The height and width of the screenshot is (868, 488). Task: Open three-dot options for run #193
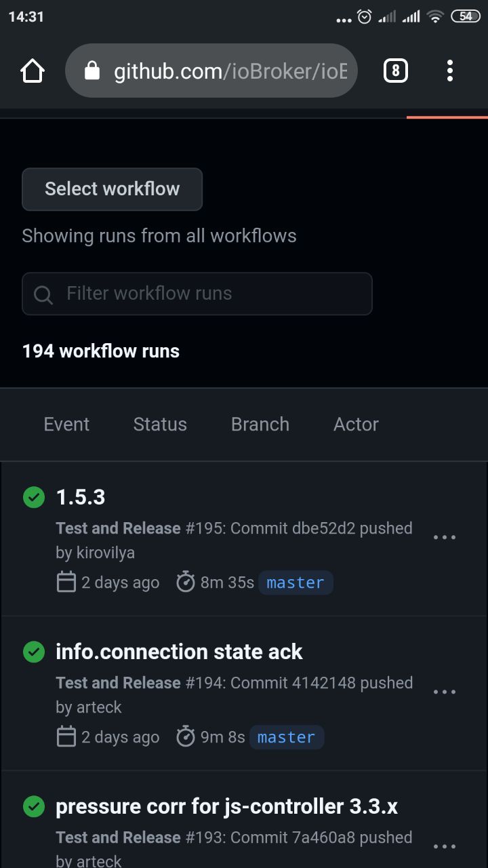point(445,846)
